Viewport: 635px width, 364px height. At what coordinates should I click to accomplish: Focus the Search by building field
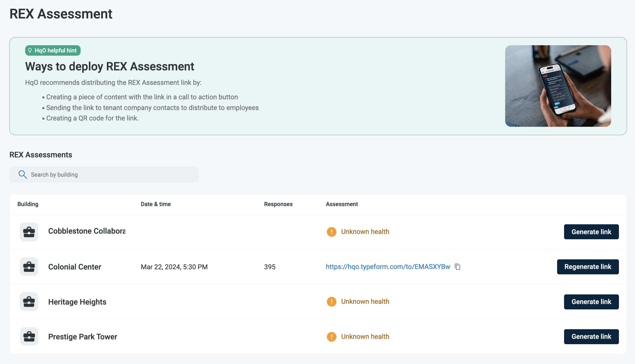[104, 175]
